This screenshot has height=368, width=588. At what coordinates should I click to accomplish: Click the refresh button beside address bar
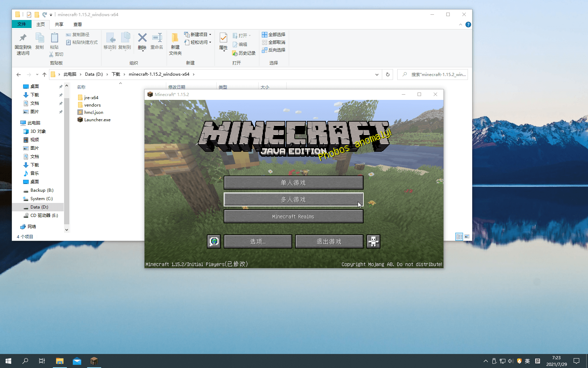point(388,74)
